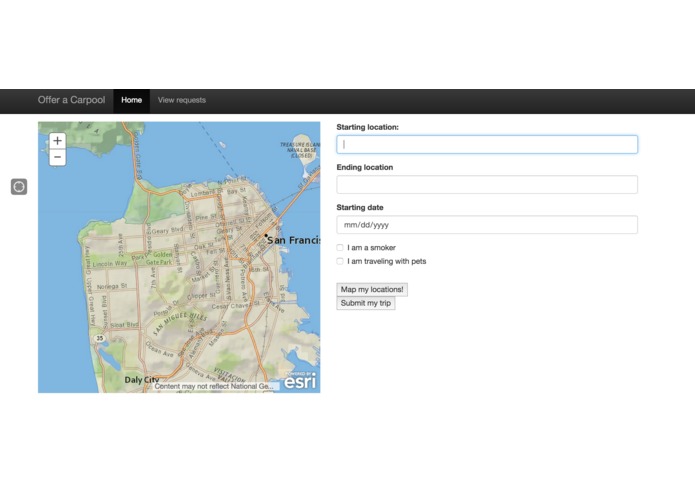Check the I am a smoker box
The height and width of the screenshot is (494, 695).
(x=340, y=248)
